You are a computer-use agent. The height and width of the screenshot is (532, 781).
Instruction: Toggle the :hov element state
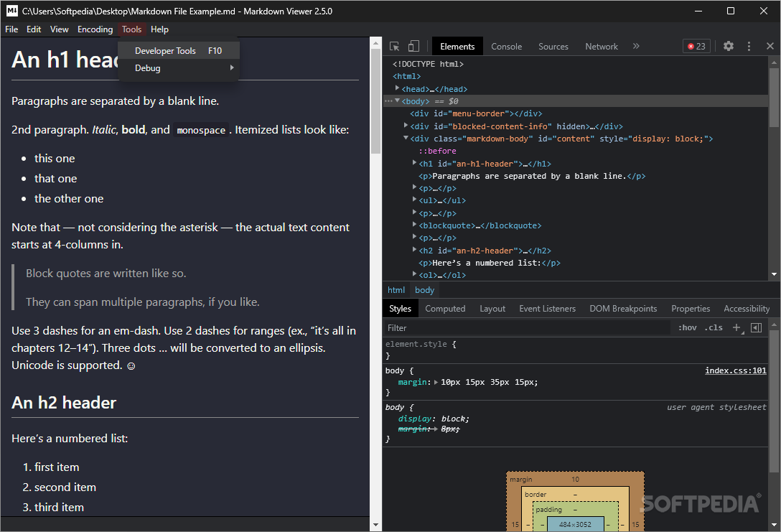pyautogui.click(x=688, y=328)
